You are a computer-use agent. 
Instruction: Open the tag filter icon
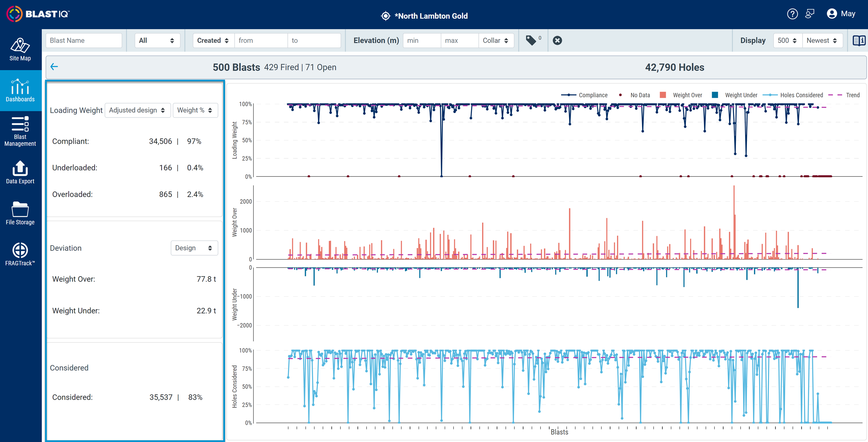(532, 41)
